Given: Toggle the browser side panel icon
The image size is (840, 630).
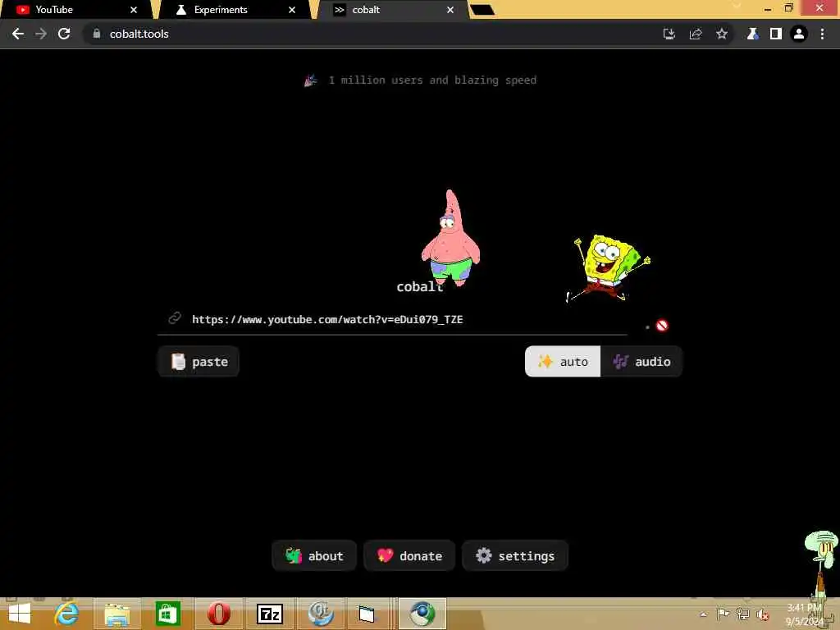Looking at the screenshot, I should 776,34.
